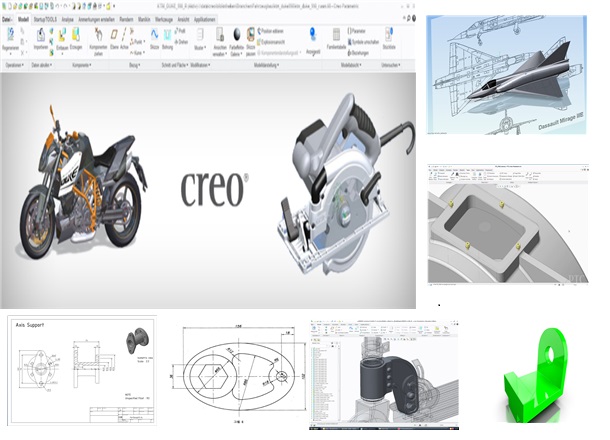610x440 pixels.
Task: Click the Regenerieren icon in the ribbon
Action: [x=11, y=35]
